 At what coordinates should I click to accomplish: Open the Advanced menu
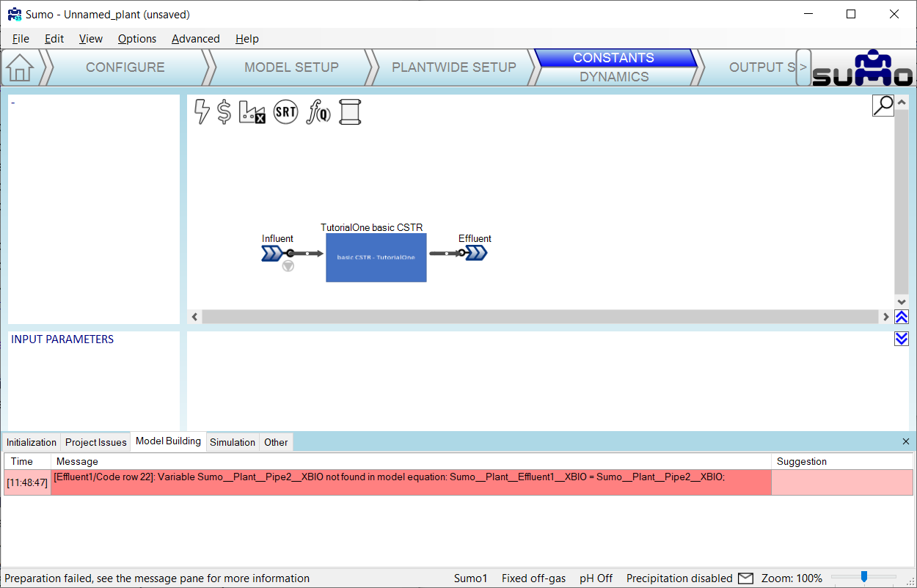[x=195, y=39]
